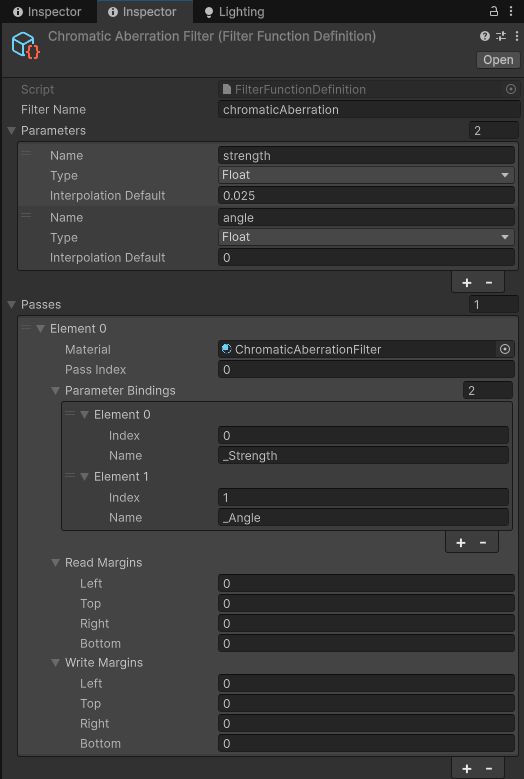This screenshot has width=524, height=779.
Task: Collapse the Parameter Bindings foldout
Action: coord(56,390)
